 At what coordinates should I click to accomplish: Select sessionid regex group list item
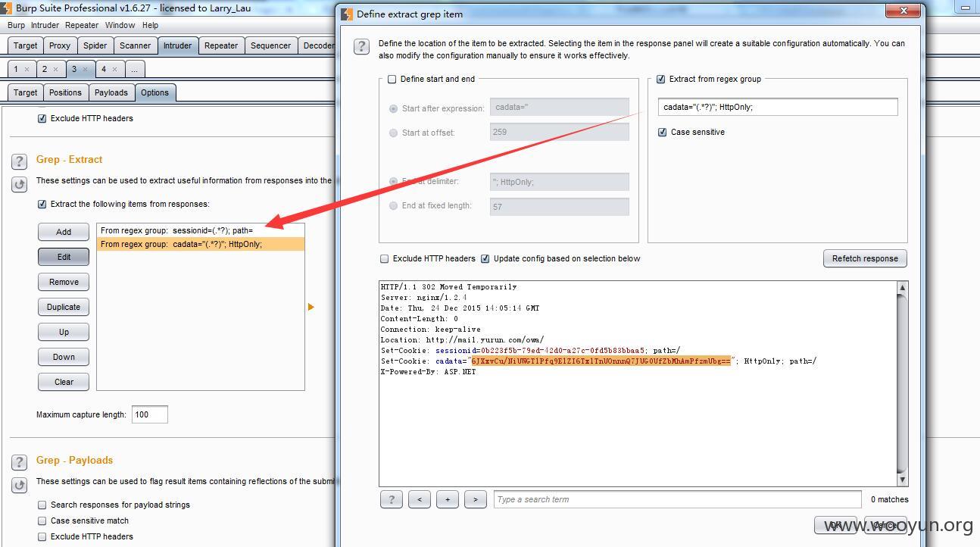click(x=201, y=230)
